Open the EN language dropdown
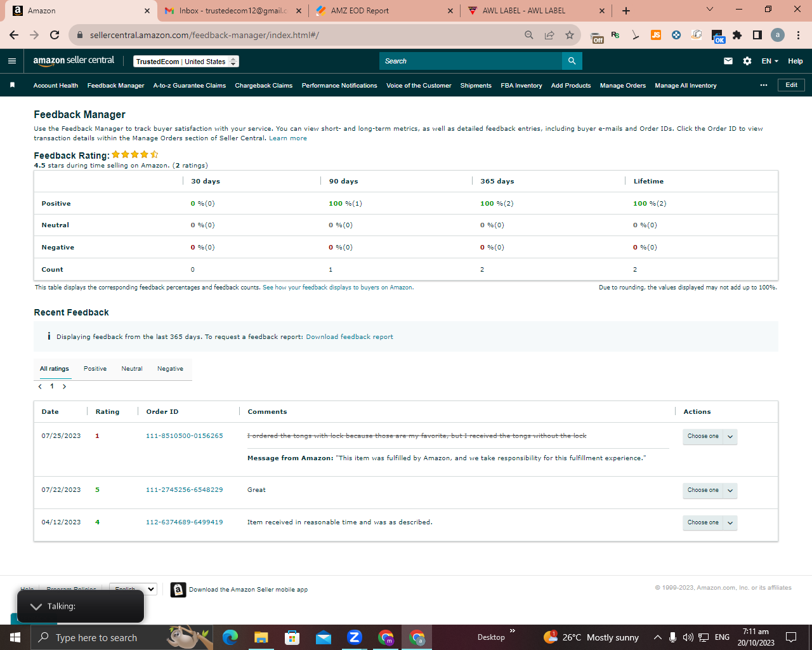812x650 pixels. [x=770, y=61]
